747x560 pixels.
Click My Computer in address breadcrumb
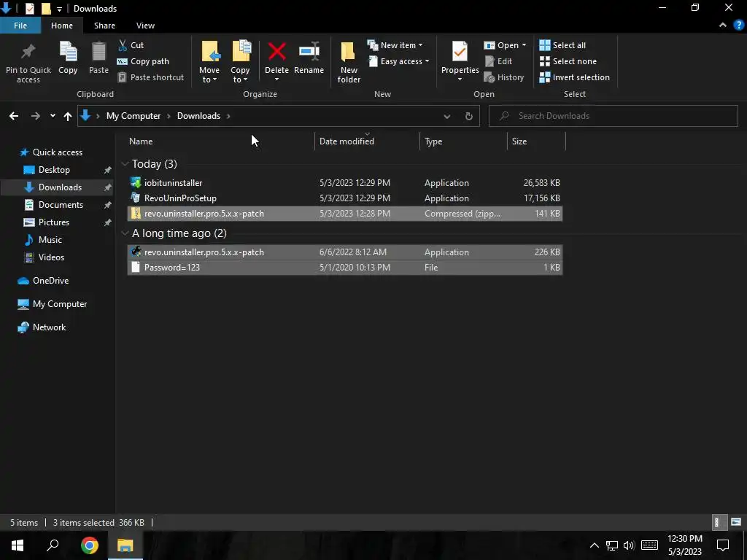pos(133,116)
